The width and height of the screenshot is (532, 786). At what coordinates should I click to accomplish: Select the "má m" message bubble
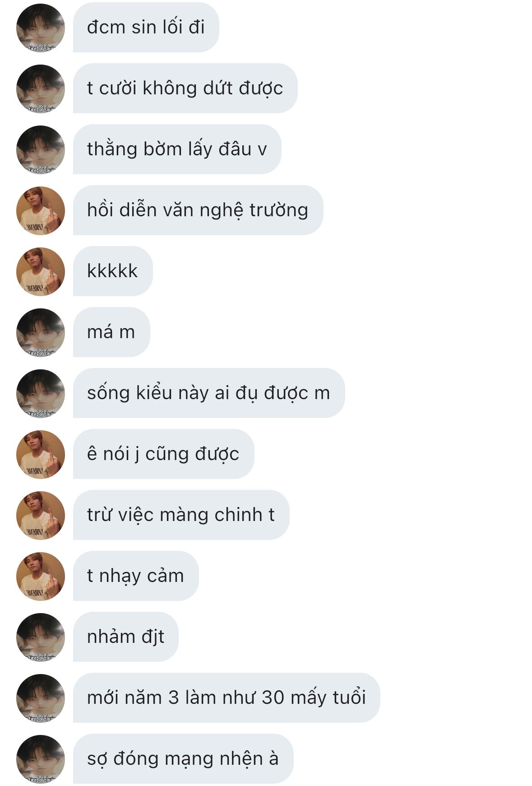[111, 332]
